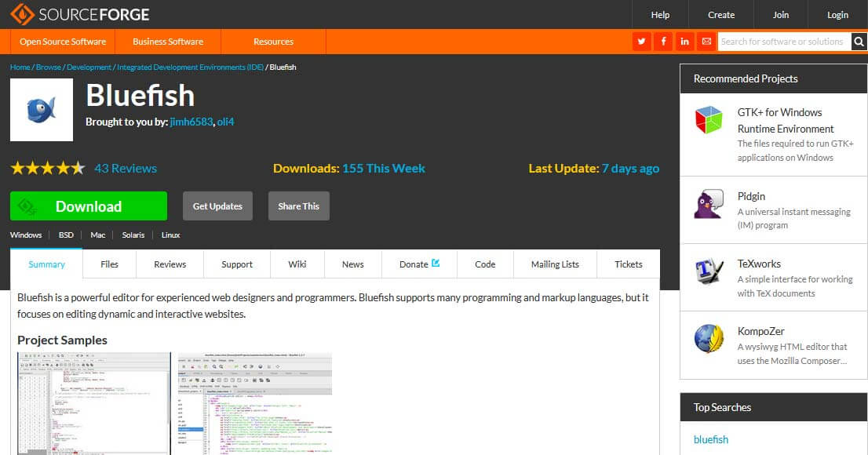Click the SourceForge logo

pyautogui.click(x=77, y=13)
